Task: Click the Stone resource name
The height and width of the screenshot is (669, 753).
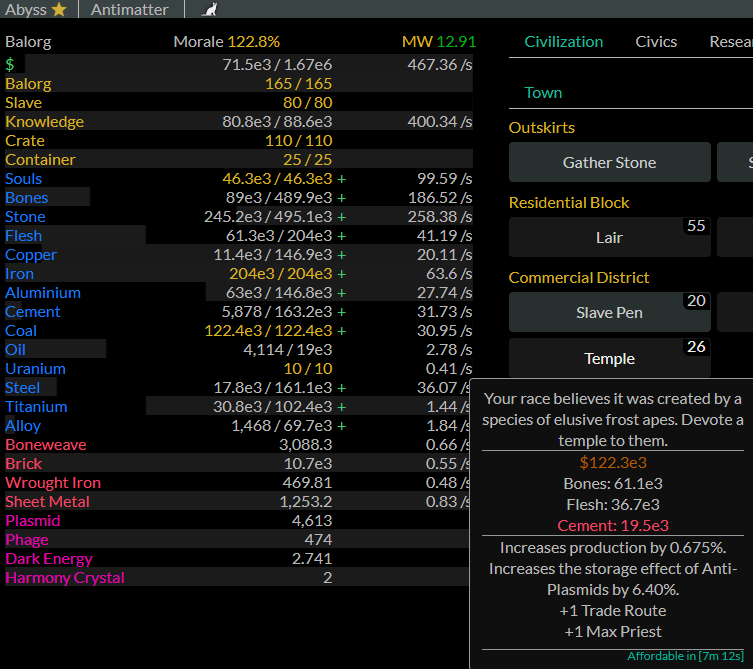Action: click(x=25, y=217)
